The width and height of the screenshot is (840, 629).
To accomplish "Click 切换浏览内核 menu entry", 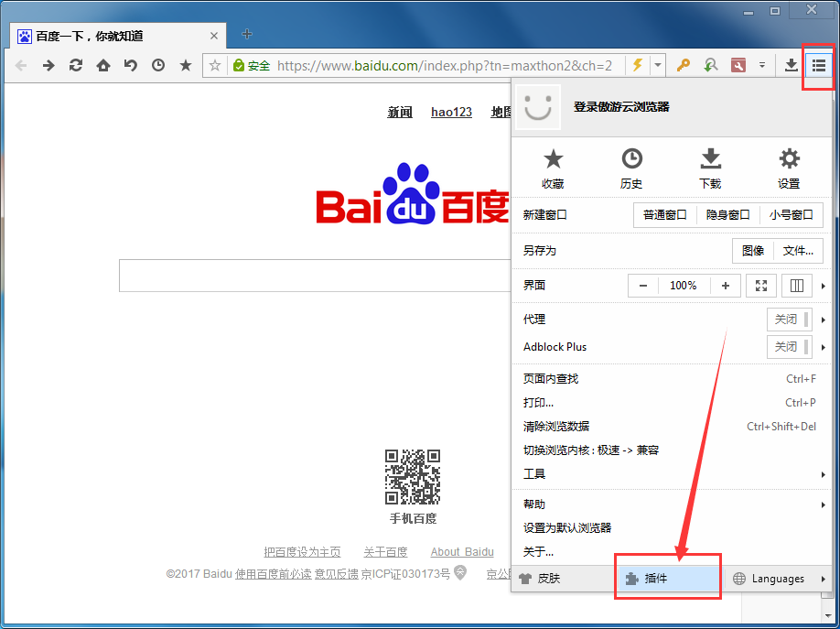I will tap(670, 450).
